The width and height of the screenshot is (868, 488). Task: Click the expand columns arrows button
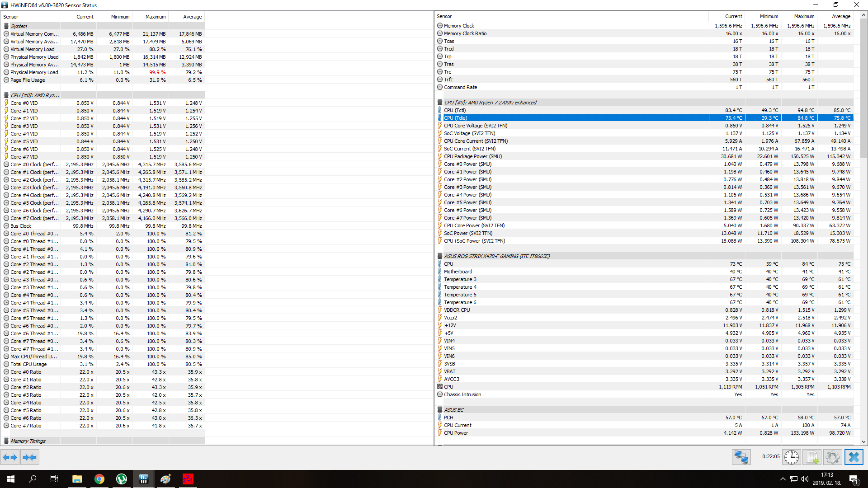pyautogui.click(x=10, y=457)
